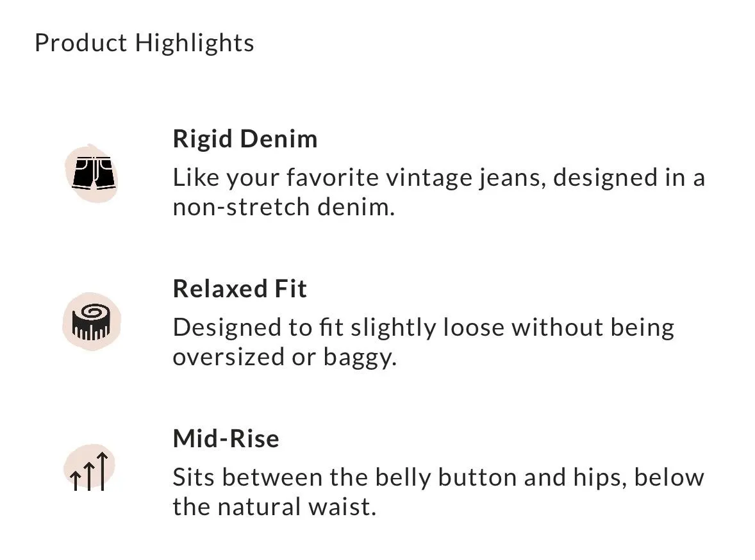The height and width of the screenshot is (560, 755).
Task: Click the three rising arrows icon
Action: (x=89, y=471)
